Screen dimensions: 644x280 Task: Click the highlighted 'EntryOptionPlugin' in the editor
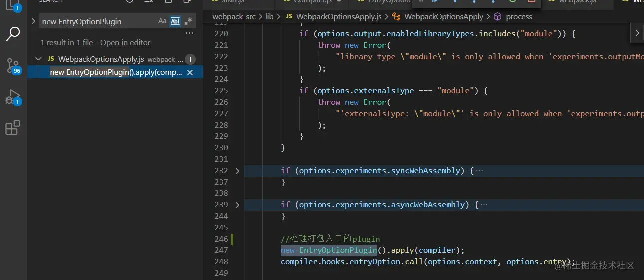coord(337,250)
